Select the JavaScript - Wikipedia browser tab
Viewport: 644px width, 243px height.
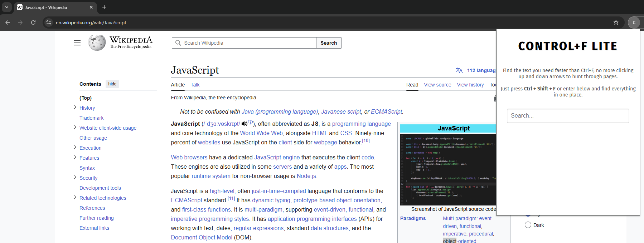[55, 7]
